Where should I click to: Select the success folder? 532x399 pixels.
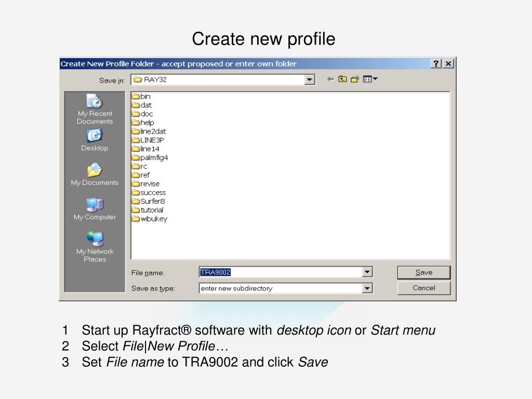pyautogui.click(x=149, y=192)
